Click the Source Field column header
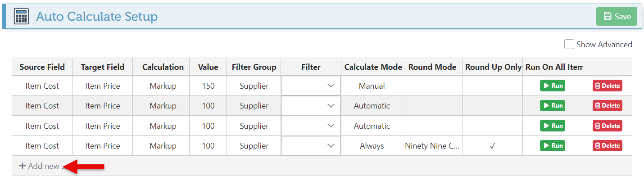The width and height of the screenshot is (644, 181). click(42, 67)
